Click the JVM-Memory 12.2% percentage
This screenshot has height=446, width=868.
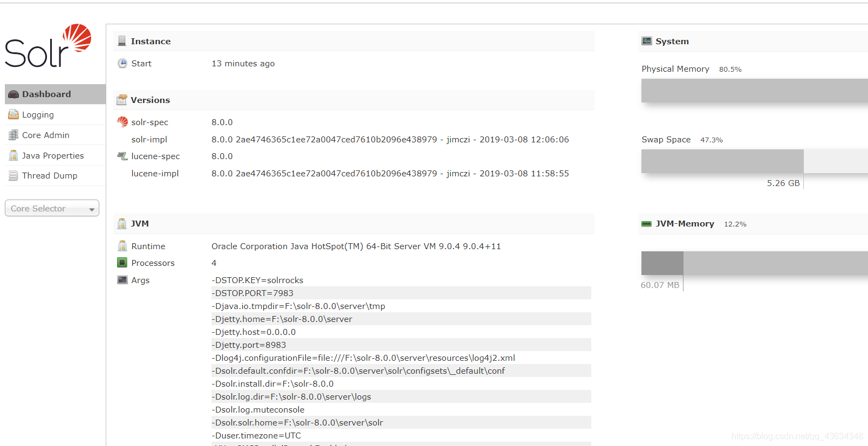735,224
